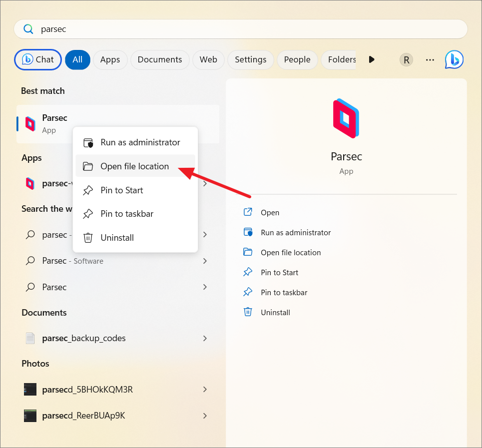Click the shield icon for Run as administrator in details pane
This screenshot has height=448, width=482.
[248, 232]
